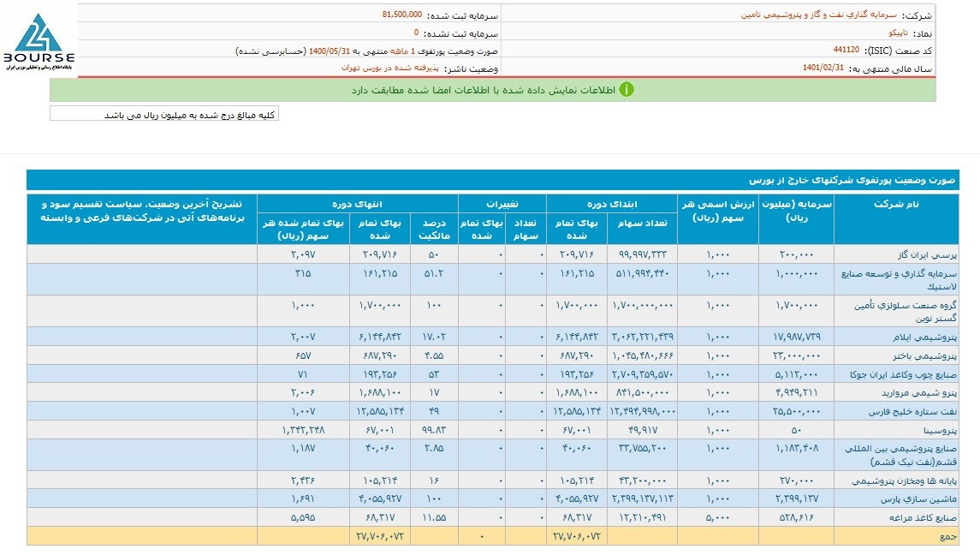Select the company name صنایع کاغذ مراغه

[x=923, y=518]
